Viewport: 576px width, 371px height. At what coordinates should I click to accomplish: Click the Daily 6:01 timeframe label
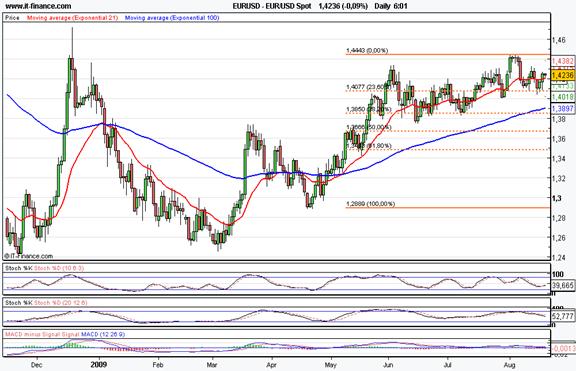tap(391, 6)
